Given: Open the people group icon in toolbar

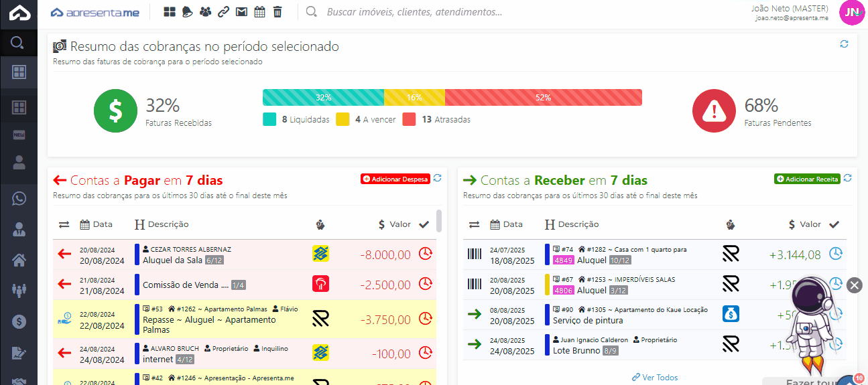Looking at the screenshot, I should tap(205, 11).
